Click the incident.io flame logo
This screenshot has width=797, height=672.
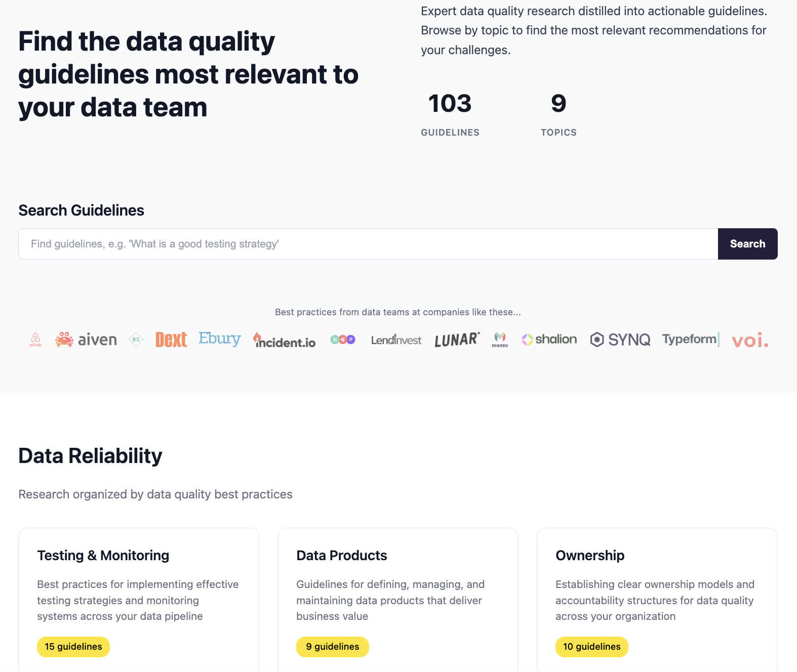point(284,340)
